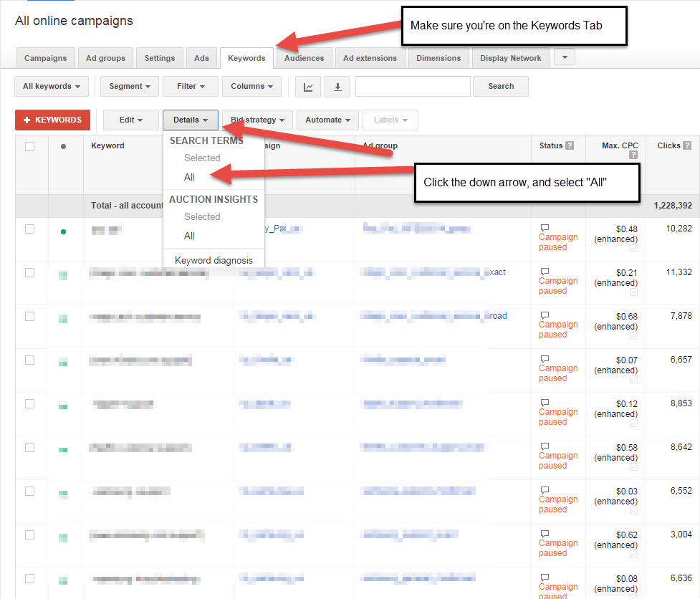Click the pencil icon under the first Campaign paused status
700x599 pixels.
[x=633, y=248]
